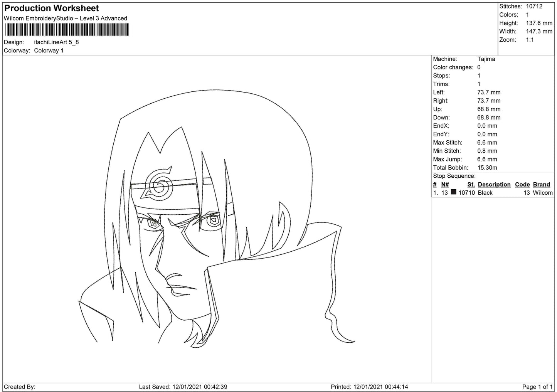Click the "EndX:" label
Image resolution: width=557 pixels, height=392 pixels.
(441, 126)
